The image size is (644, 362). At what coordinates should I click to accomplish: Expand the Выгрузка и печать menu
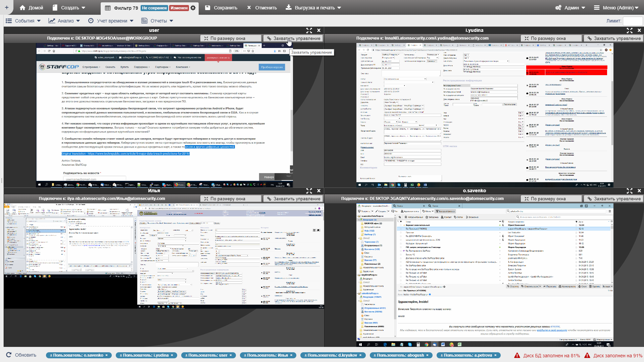tap(313, 8)
